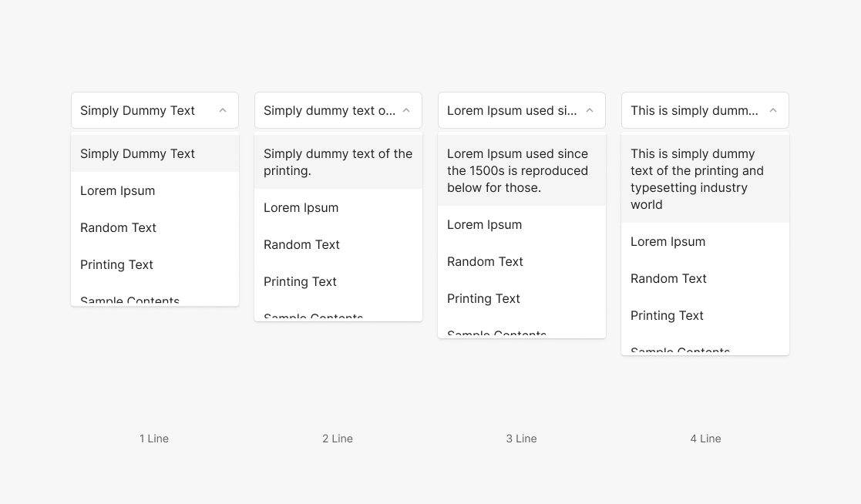Viewport: 861px width, 504px height.
Task: Click chevron next to 'Lorem Ipsum used si...'
Action: pyautogui.click(x=590, y=110)
